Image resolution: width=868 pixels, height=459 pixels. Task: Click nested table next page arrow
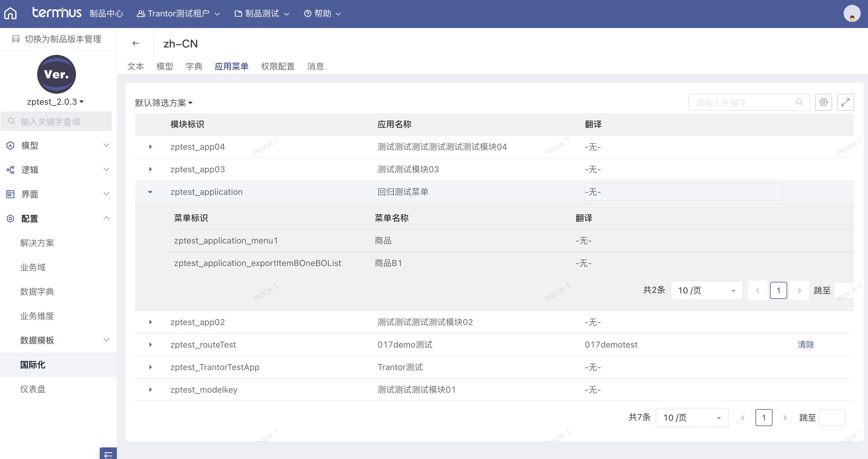[x=799, y=290]
